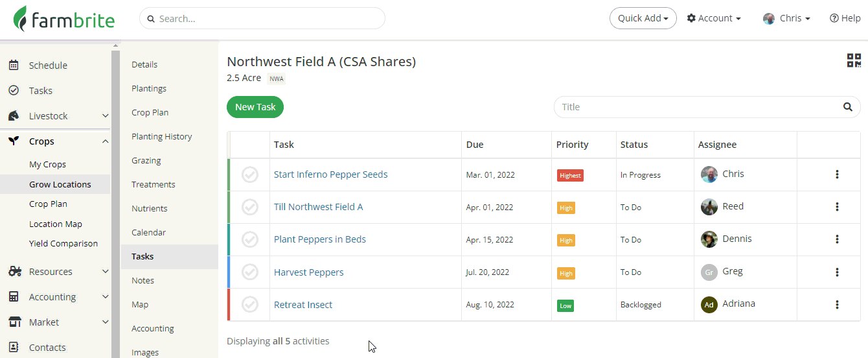The width and height of the screenshot is (868, 358).
Task: Switch to the Plantings tab
Action: click(149, 88)
